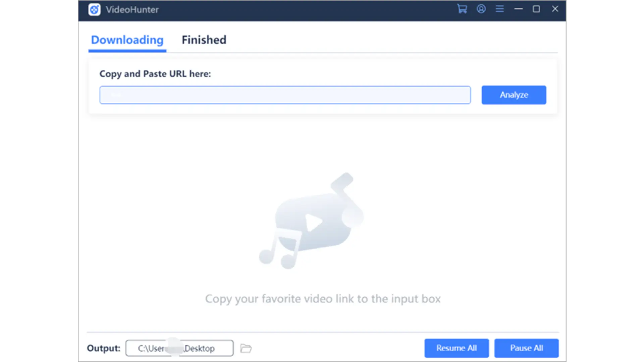Toggle the Downloading section expander
The image size is (644, 362).
127,40
